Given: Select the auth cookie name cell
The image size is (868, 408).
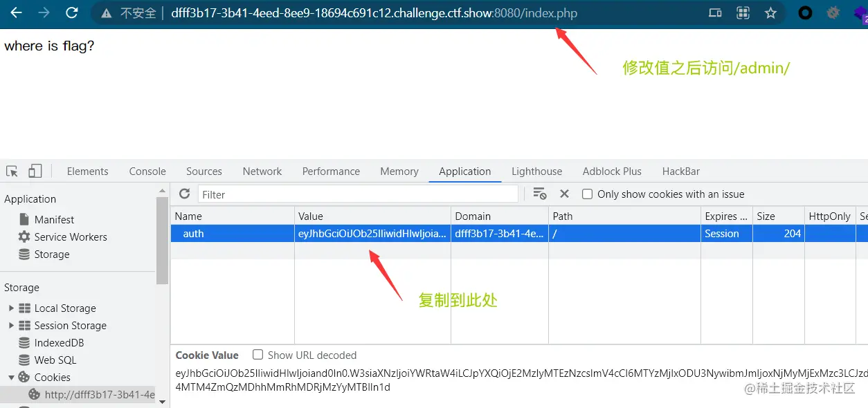Looking at the screenshot, I should (x=233, y=234).
